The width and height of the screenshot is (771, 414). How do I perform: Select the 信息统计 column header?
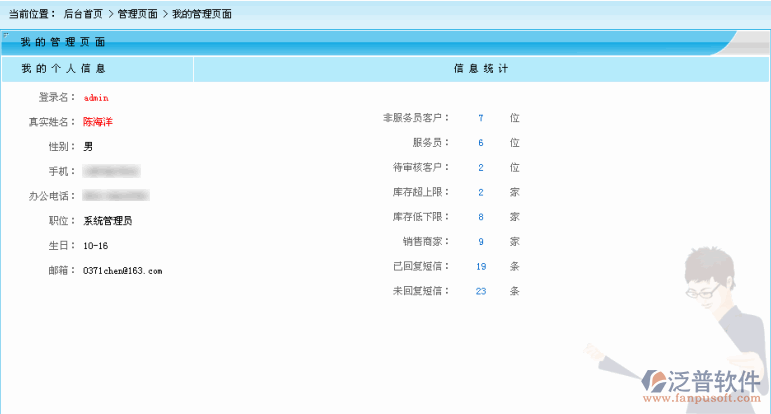[481, 69]
